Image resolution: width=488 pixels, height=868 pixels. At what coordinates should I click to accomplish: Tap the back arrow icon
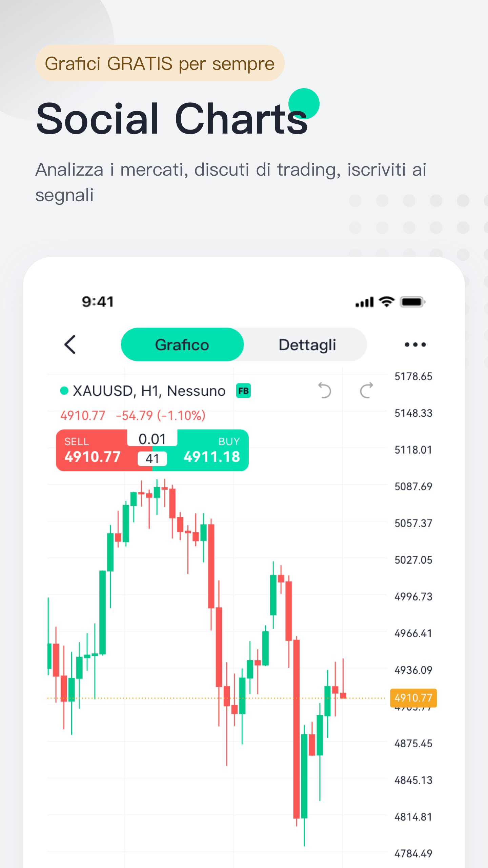click(x=70, y=344)
